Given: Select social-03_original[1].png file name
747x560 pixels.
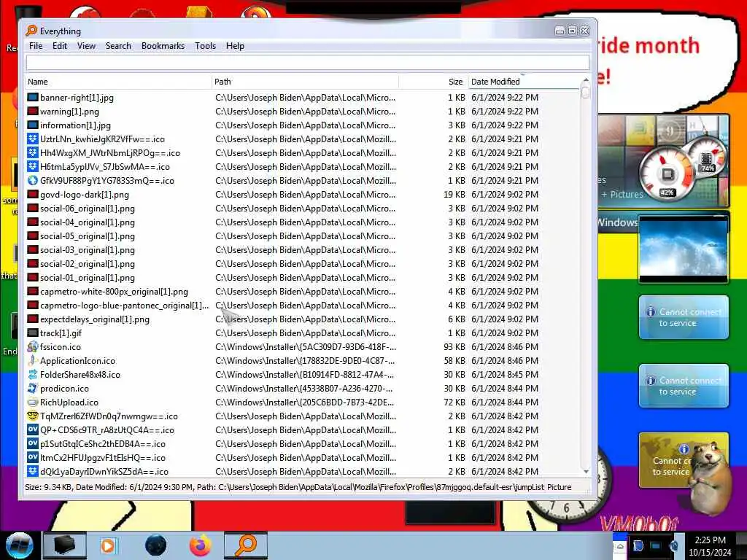Looking at the screenshot, I should pos(88,250).
